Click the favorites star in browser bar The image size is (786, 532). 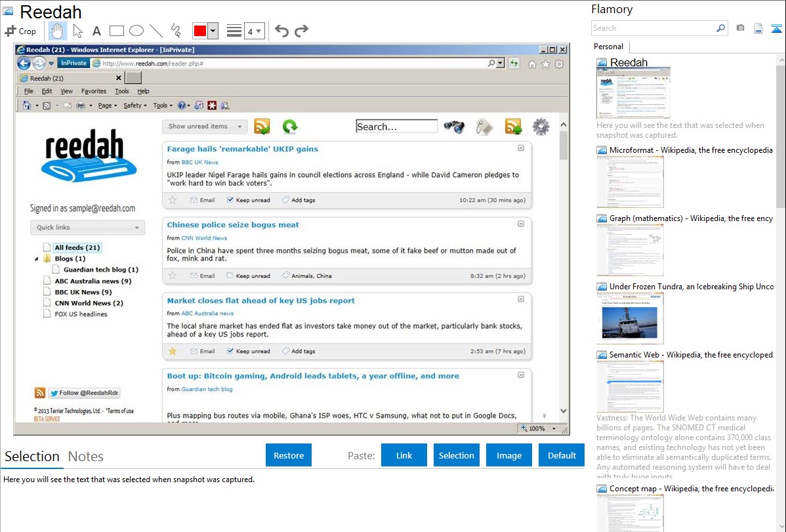tap(545, 64)
